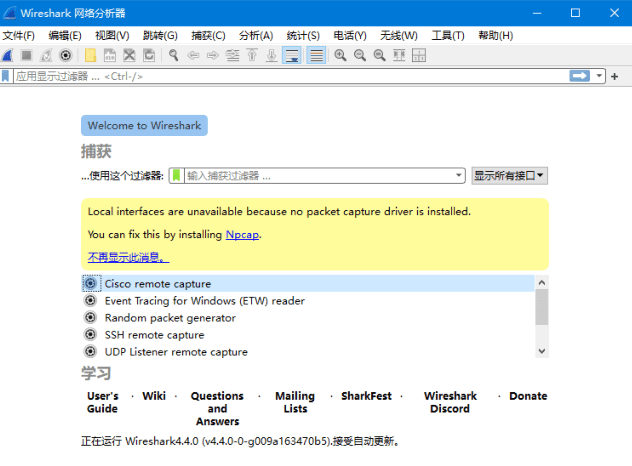Click save capture file icon
This screenshot has height=466, width=632.
110,55
